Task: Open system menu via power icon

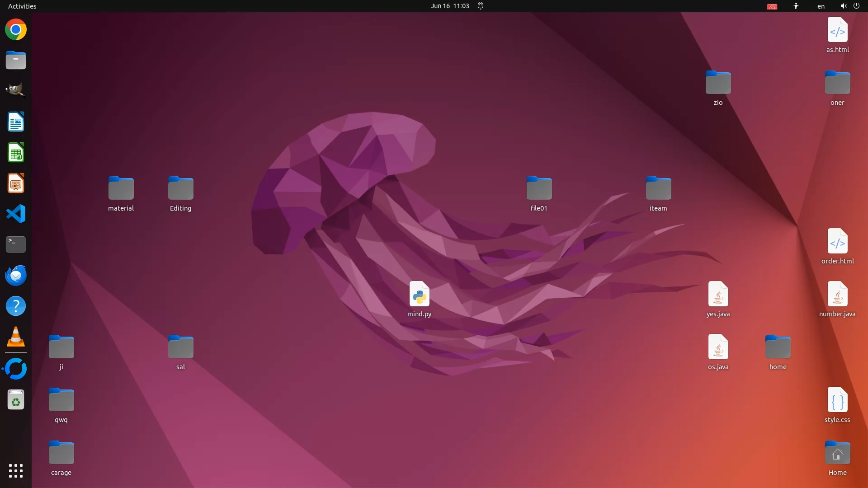Action: pyautogui.click(x=856, y=6)
